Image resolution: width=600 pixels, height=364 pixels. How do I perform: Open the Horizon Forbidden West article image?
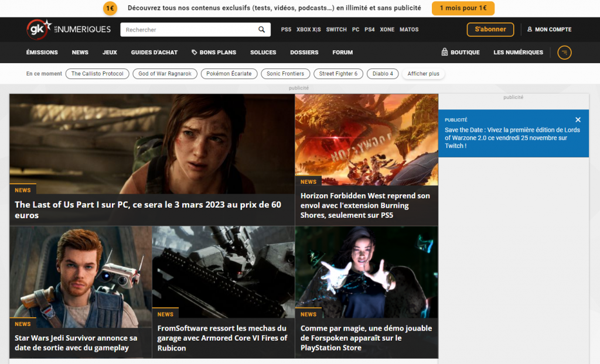pyautogui.click(x=367, y=139)
